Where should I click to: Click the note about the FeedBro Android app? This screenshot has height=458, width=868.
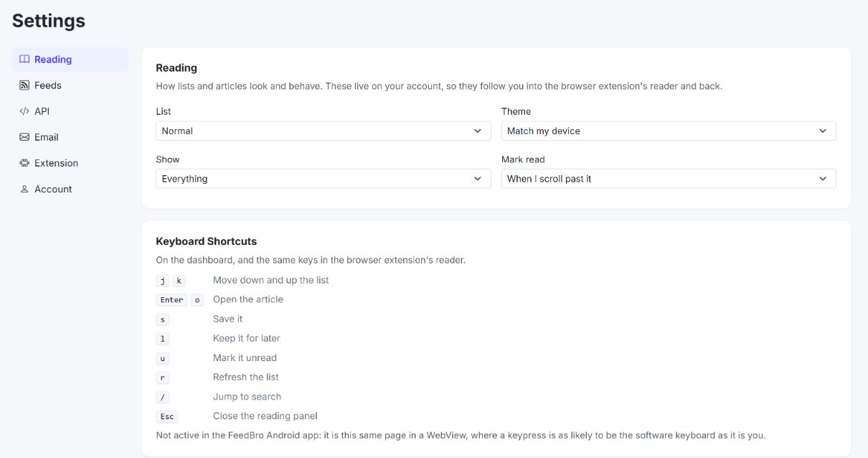(461, 435)
